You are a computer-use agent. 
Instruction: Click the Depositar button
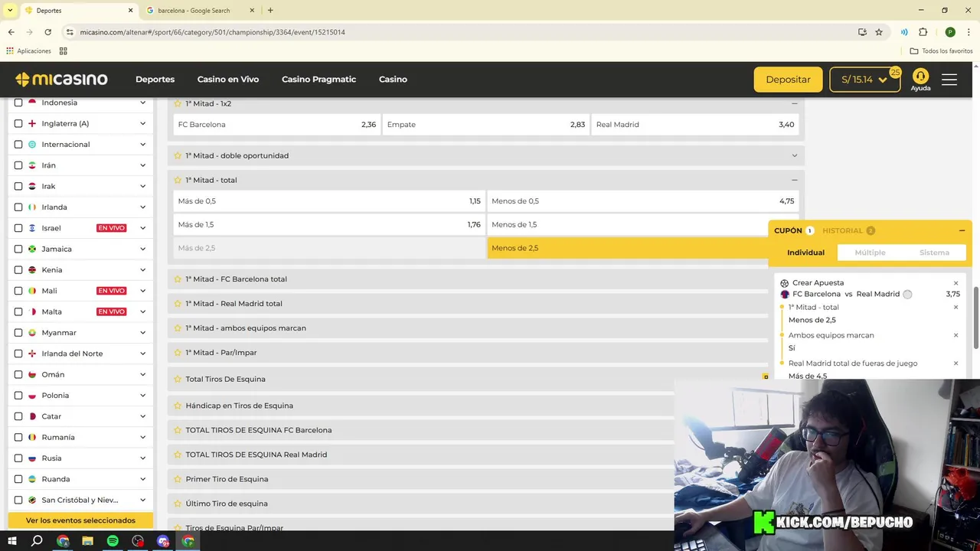tap(788, 80)
